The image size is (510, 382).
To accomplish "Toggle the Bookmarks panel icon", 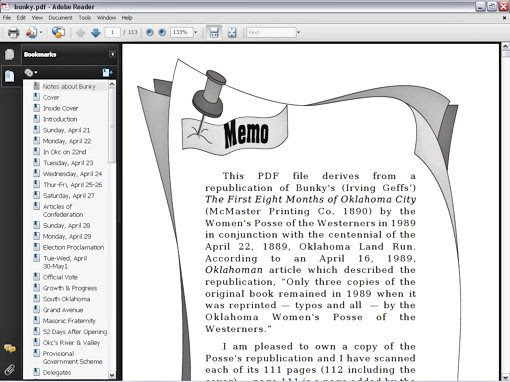I will tap(9, 76).
